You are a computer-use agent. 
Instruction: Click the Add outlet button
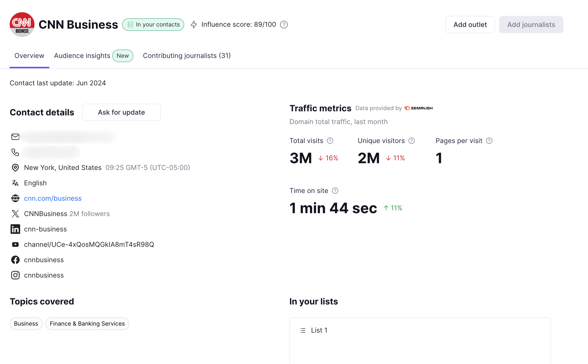coord(470,25)
